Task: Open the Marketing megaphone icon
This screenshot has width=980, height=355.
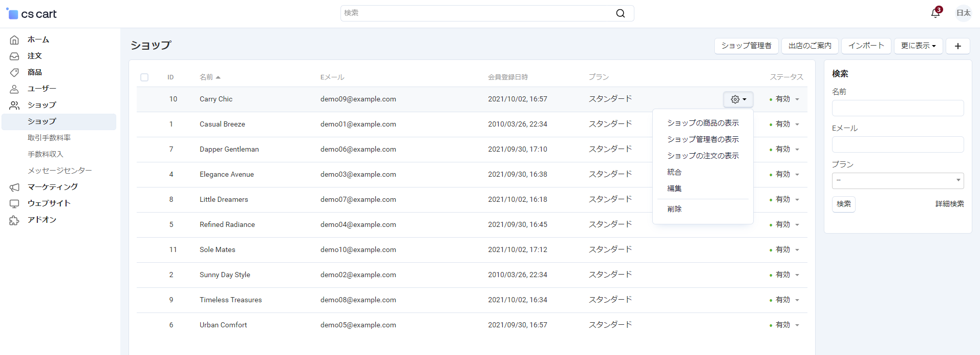Action: coord(14,187)
